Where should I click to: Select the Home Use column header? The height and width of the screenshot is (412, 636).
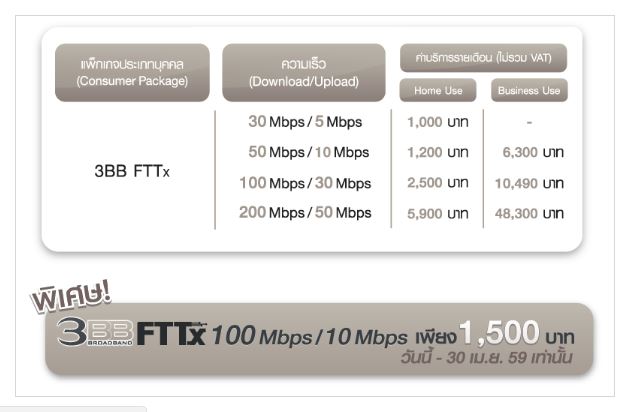coord(438,91)
